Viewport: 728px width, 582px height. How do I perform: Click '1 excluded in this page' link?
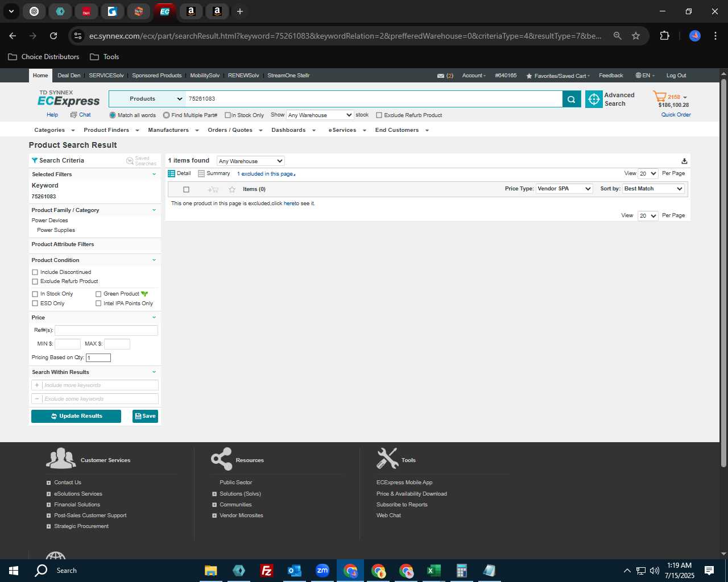pyautogui.click(x=266, y=174)
